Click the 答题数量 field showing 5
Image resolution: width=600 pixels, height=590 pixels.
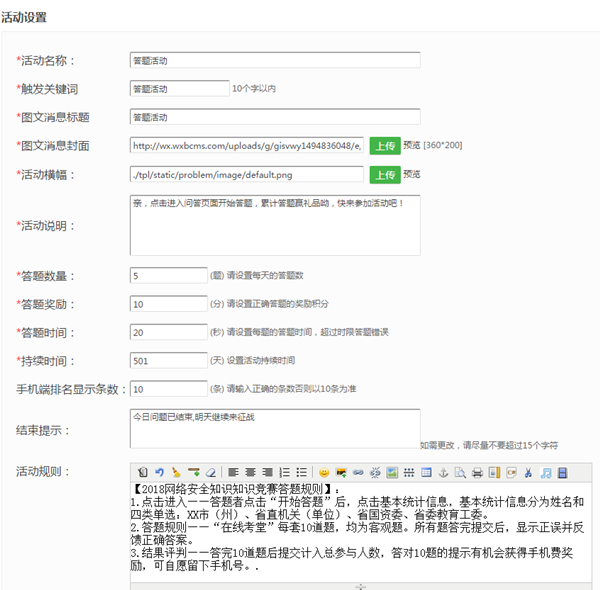[x=169, y=275]
